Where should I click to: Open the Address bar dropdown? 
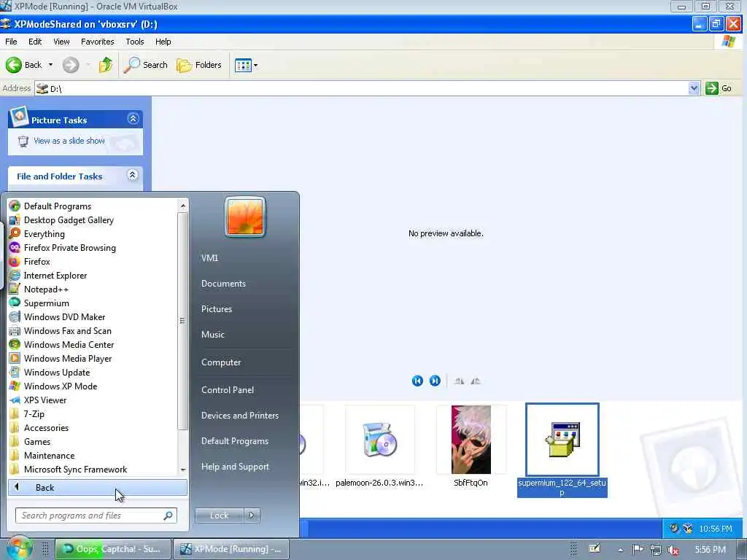694,88
